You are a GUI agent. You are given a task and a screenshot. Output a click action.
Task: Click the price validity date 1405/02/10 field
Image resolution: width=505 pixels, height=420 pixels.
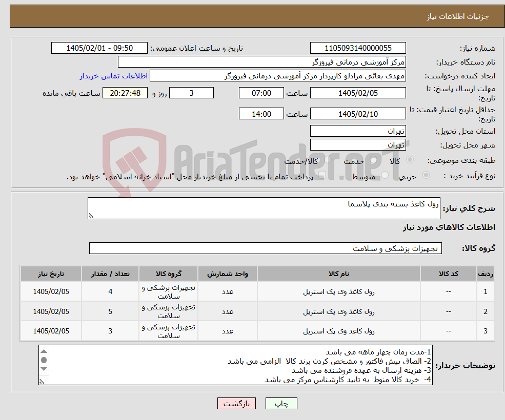(x=358, y=114)
